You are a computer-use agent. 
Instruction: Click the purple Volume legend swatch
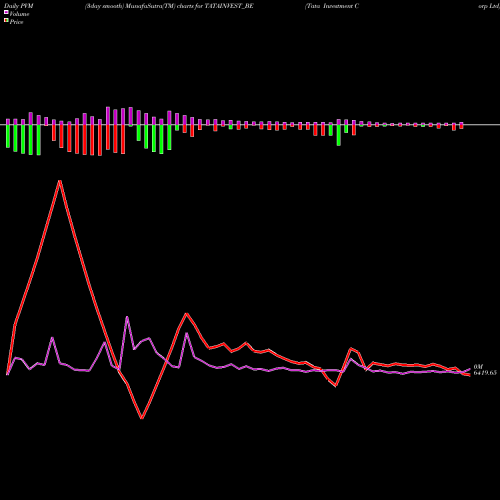click(x=6, y=12)
